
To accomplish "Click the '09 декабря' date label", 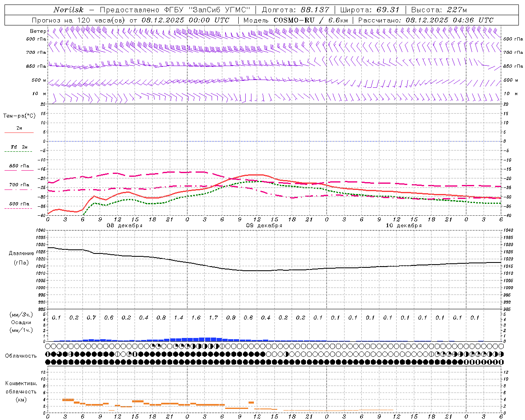I will tap(264, 226).
